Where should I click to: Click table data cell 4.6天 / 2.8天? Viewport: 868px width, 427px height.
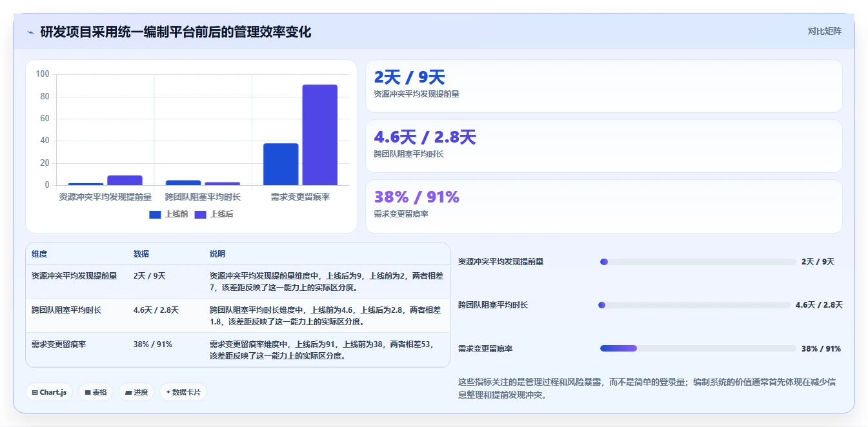[x=156, y=310]
